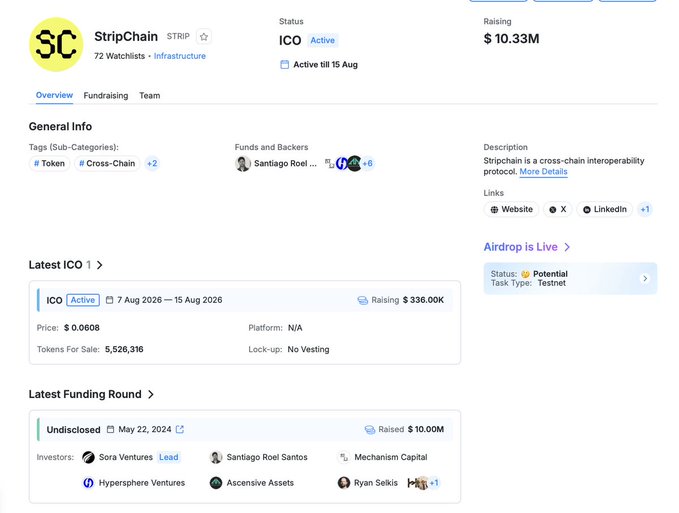Open the LinkedIn link button
The image size is (679, 513).
click(605, 210)
